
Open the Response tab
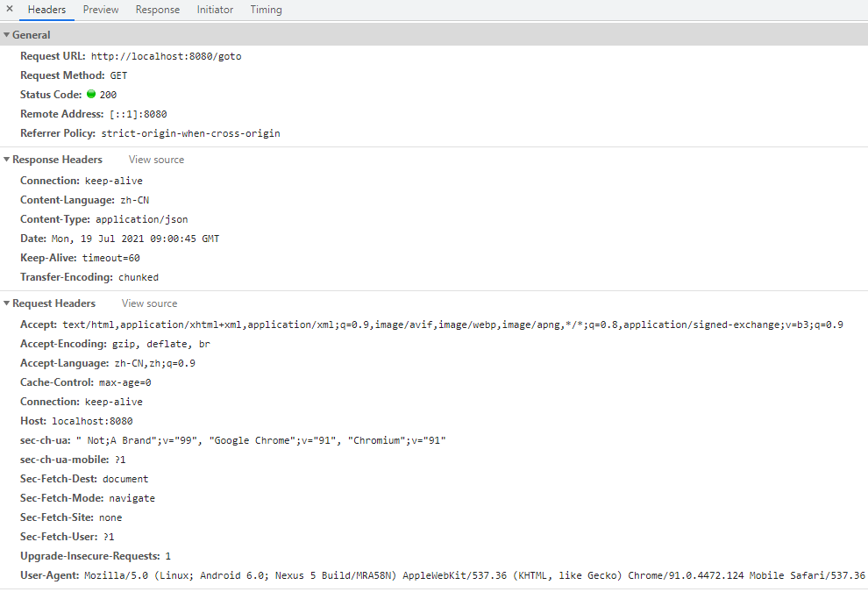[x=158, y=10]
